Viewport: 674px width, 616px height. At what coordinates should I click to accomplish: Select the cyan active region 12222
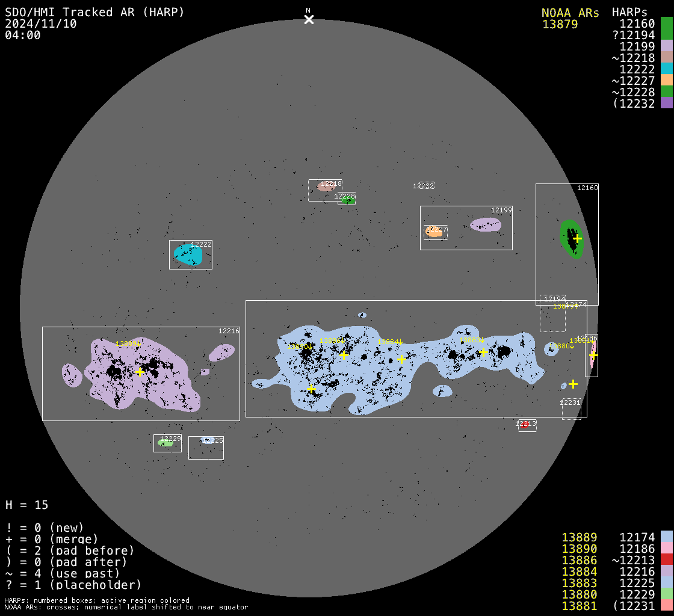point(187,255)
